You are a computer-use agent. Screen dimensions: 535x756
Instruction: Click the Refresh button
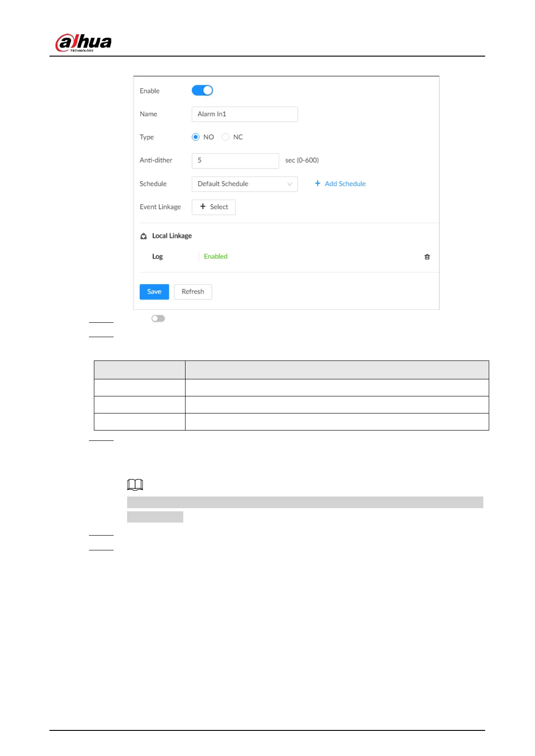pyautogui.click(x=193, y=292)
